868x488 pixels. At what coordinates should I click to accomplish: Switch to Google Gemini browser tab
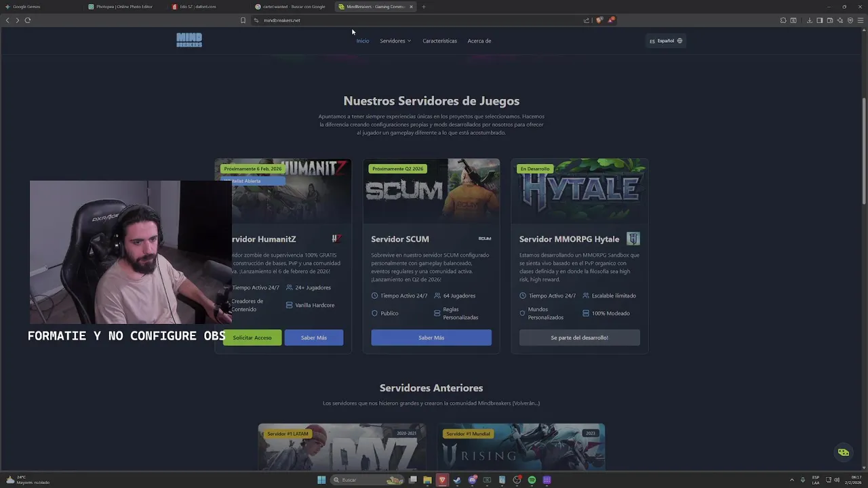point(41,7)
